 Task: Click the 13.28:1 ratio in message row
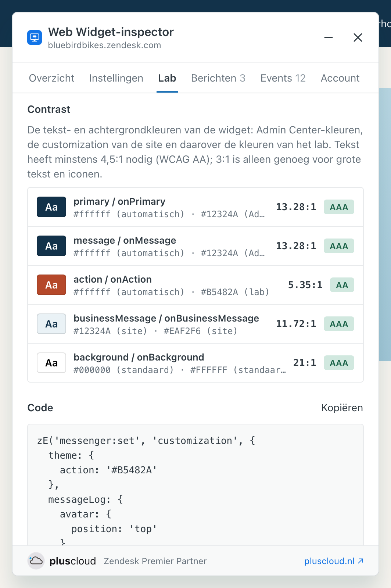tap(296, 246)
